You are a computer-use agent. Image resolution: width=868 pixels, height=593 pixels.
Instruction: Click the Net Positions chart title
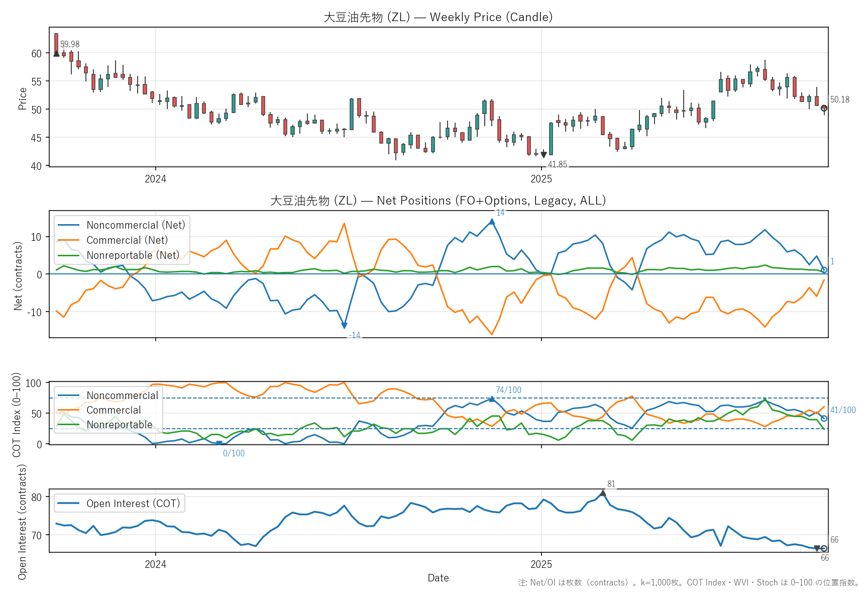(x=438, y=201)
